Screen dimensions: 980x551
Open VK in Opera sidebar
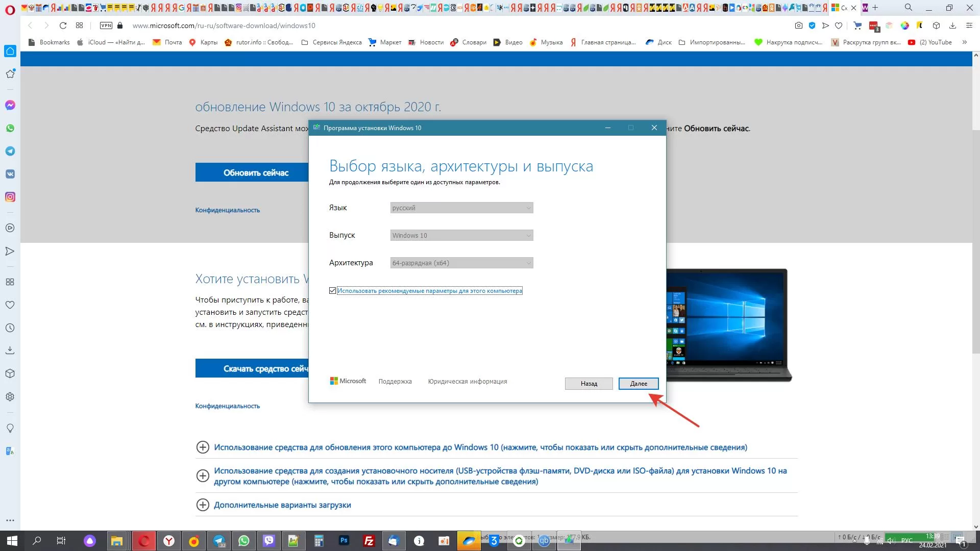click(x=10, y=174)
